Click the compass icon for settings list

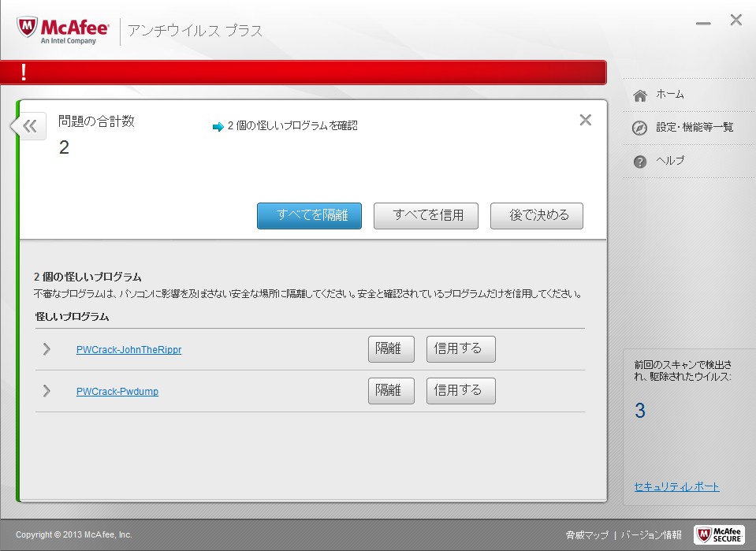[x=640, y=128]
